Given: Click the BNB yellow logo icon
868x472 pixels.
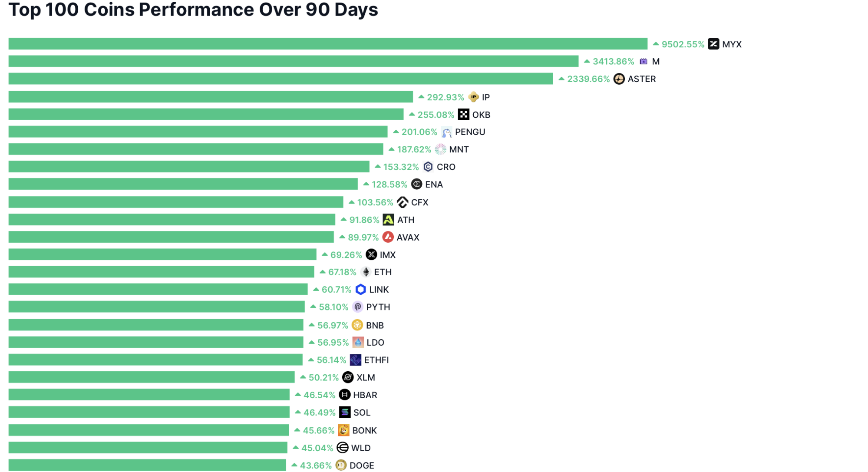Looking at the screenshot, I should (357, 325).
